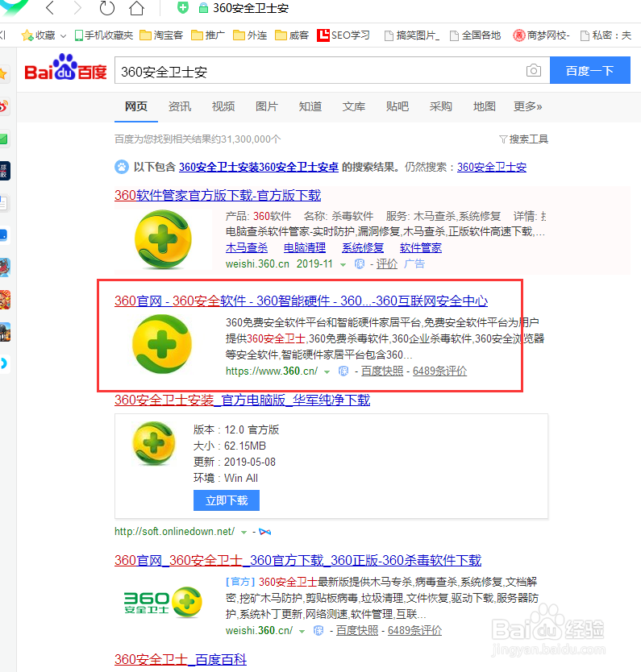The image size is (641, 672).
Task: Click 6489条评价 under weishi.360.cn result
Action: (414, 630)
